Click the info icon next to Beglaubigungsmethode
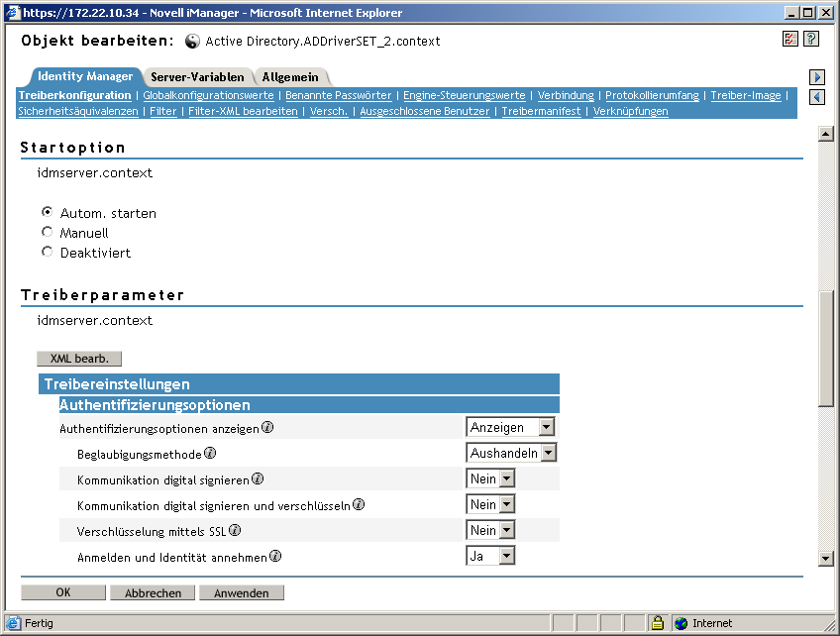 (x=209, y=452)
